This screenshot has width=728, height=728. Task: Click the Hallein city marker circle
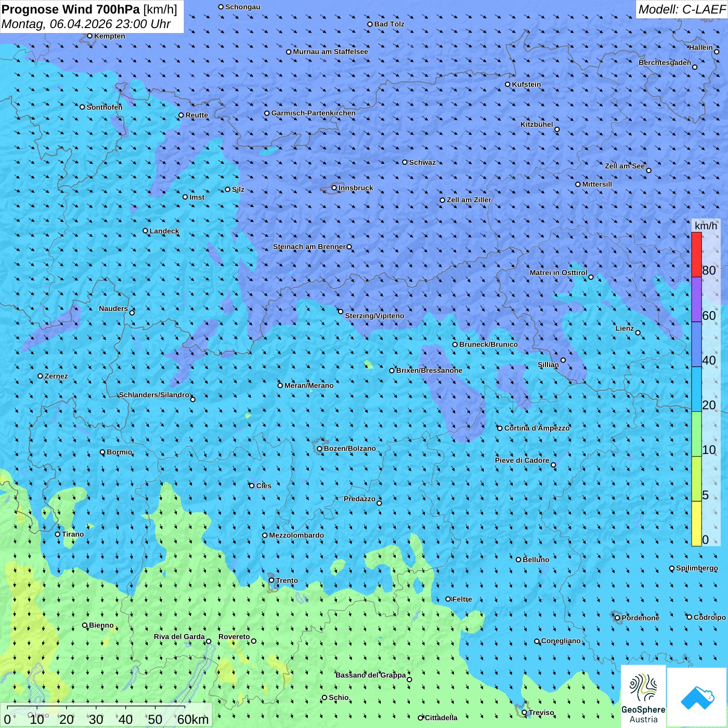[717, 51]
